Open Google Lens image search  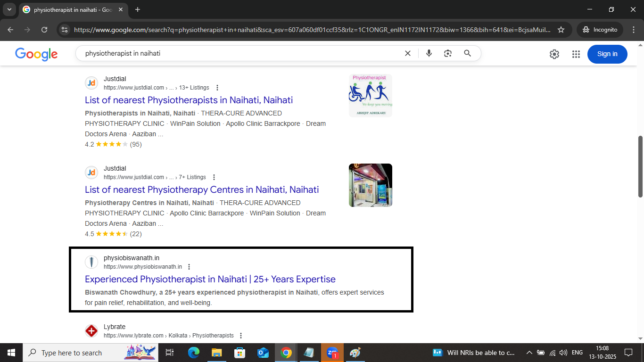click(x=447, y=53)
